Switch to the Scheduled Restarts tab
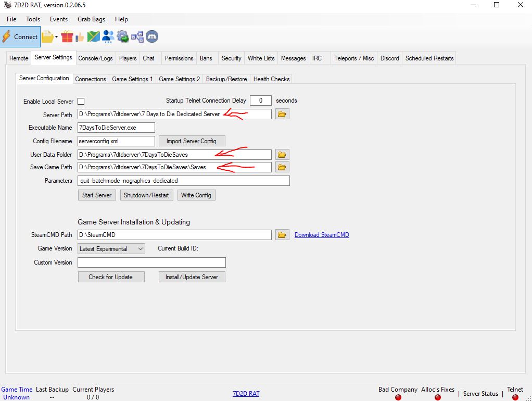This screenshot has height=401, width=532. point(429,58)
